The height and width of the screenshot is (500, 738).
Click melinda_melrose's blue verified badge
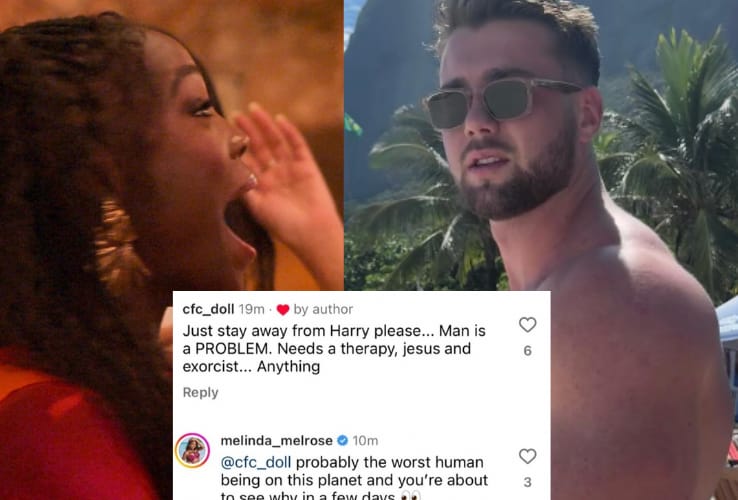pos(343,441)
